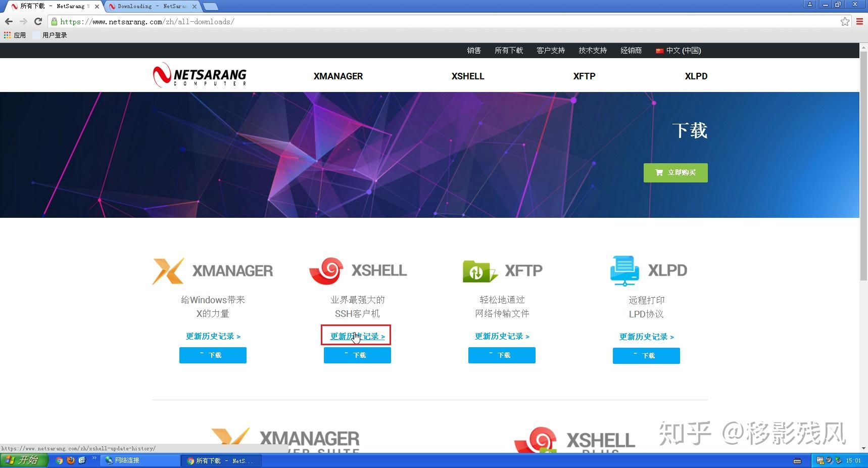This screenshot has height=468, width=868.
Task: Click the 下载 button under Xshell
Action: (x=357, y=355)
